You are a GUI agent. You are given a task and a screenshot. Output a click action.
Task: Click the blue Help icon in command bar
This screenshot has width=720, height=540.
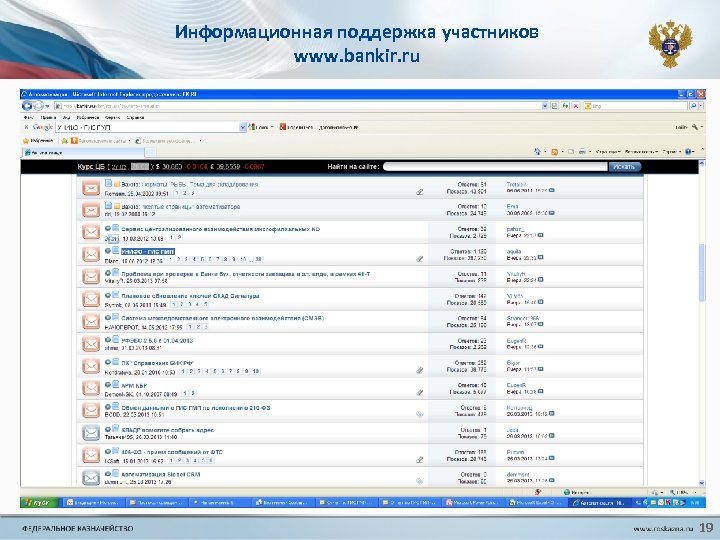(x=688, y=152)
